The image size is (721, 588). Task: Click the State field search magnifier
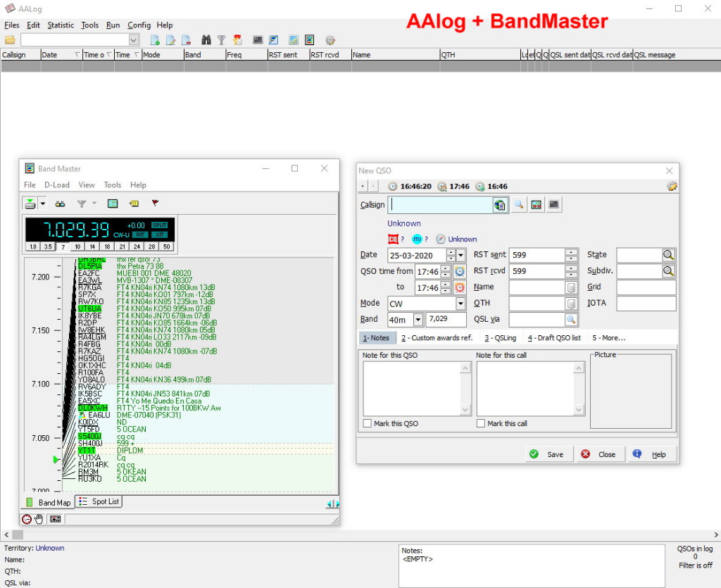(668, 255)
